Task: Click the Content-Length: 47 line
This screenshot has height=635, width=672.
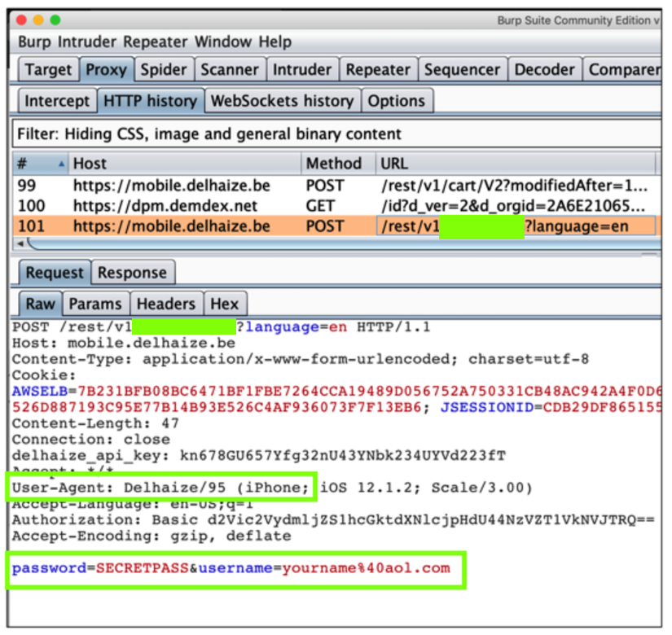Action: pyautogui.click(x=95, y=423)
